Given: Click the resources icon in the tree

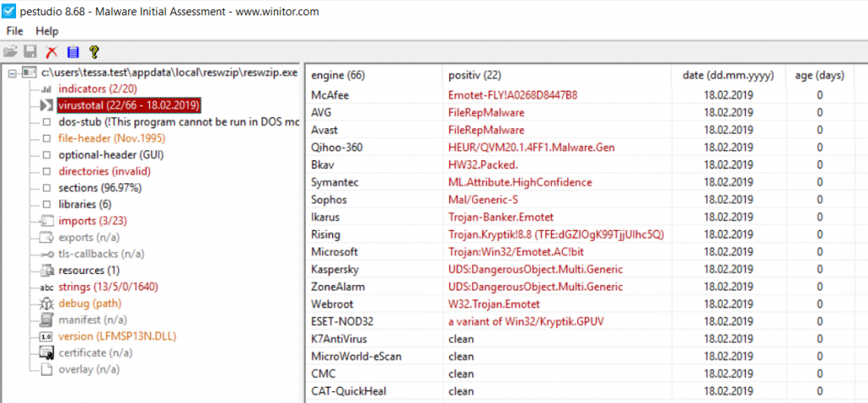Looking at the screenshot, I should coord(47,271).
